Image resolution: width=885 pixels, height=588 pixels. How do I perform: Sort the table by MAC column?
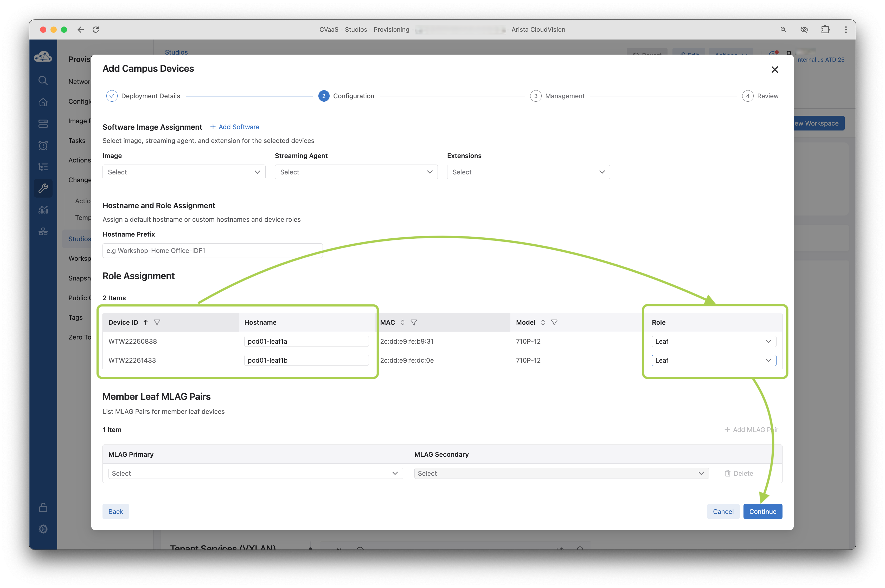[402, 323]
